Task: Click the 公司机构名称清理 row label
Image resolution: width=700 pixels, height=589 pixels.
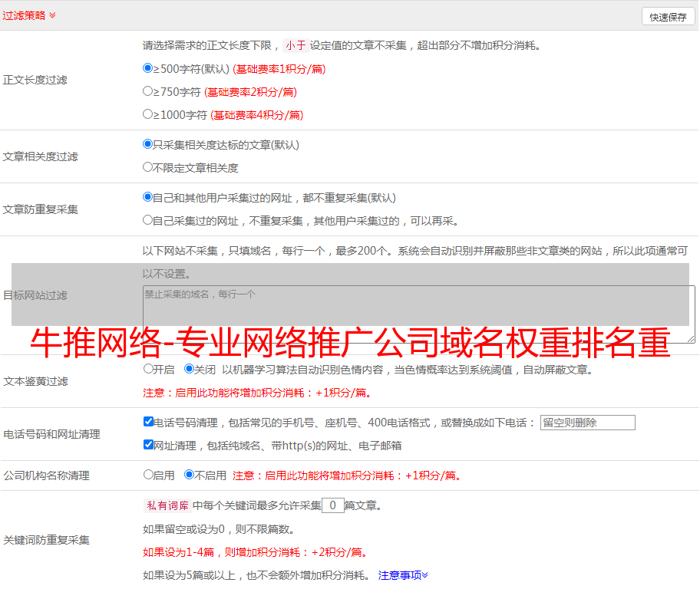Action: pos(46,476)
